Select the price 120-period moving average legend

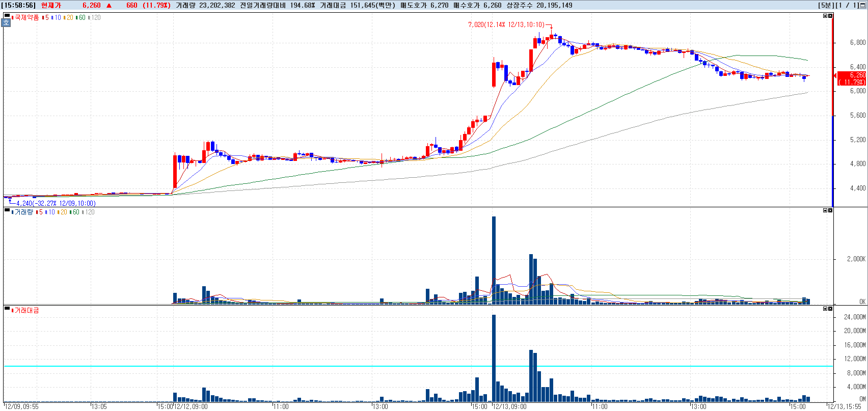point(94,17)
